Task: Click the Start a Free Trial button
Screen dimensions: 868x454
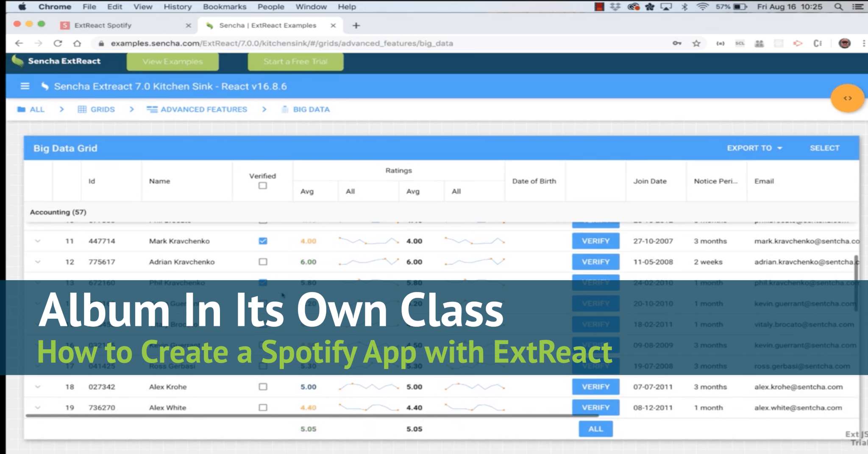Action: (x=295, y=61)
